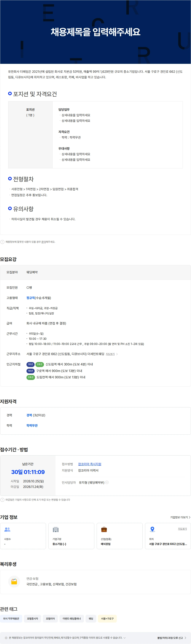Click the 중소기업 (-) company type value

(x=59, y=544)
